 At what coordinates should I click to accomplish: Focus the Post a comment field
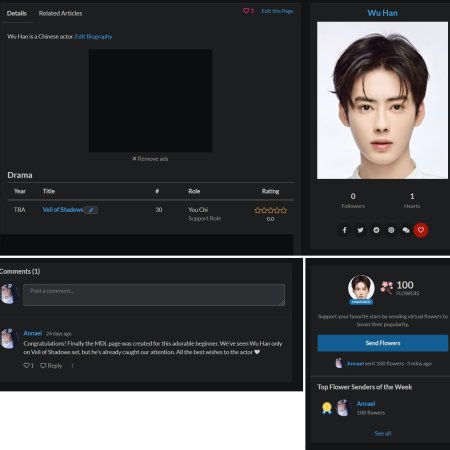154,295
